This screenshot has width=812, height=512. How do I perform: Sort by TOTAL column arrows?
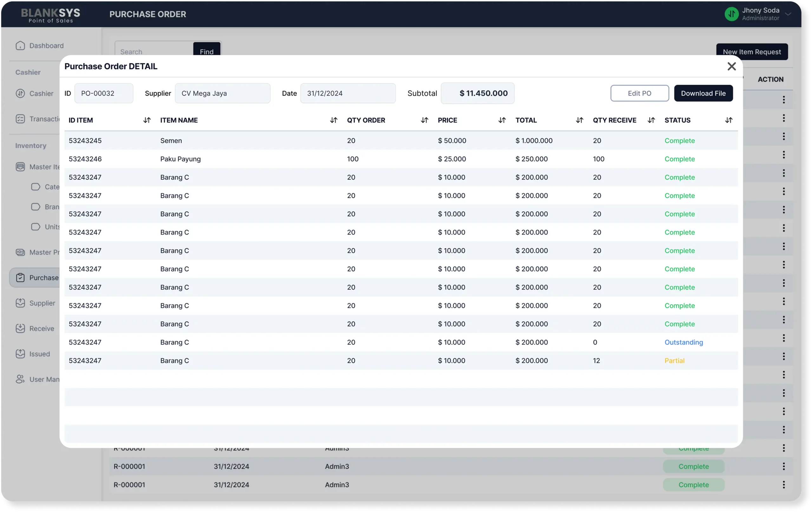coord(579,120)
